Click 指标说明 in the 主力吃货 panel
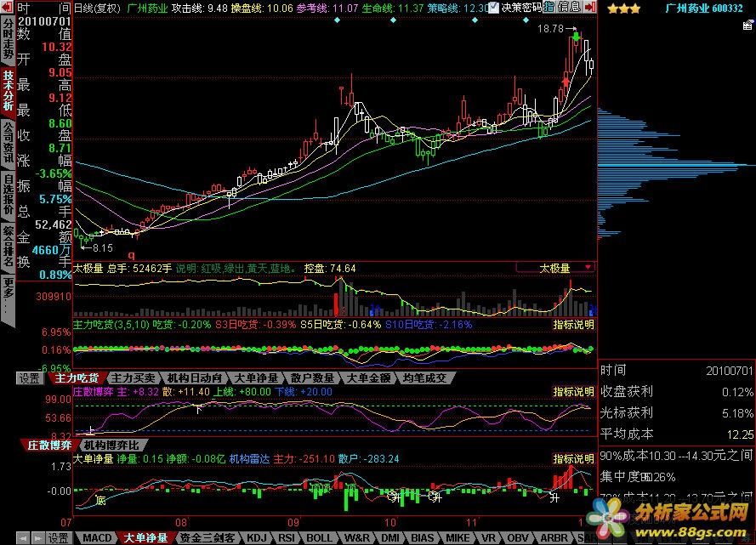Viewport: 756px width, 545px height. coord(574,325)
